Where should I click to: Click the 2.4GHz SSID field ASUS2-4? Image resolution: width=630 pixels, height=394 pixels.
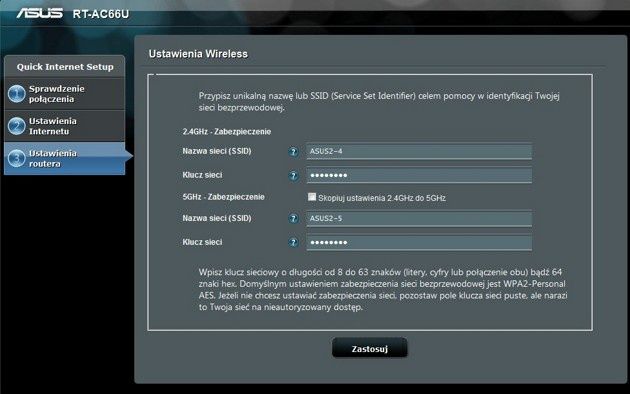pos(419,151)
